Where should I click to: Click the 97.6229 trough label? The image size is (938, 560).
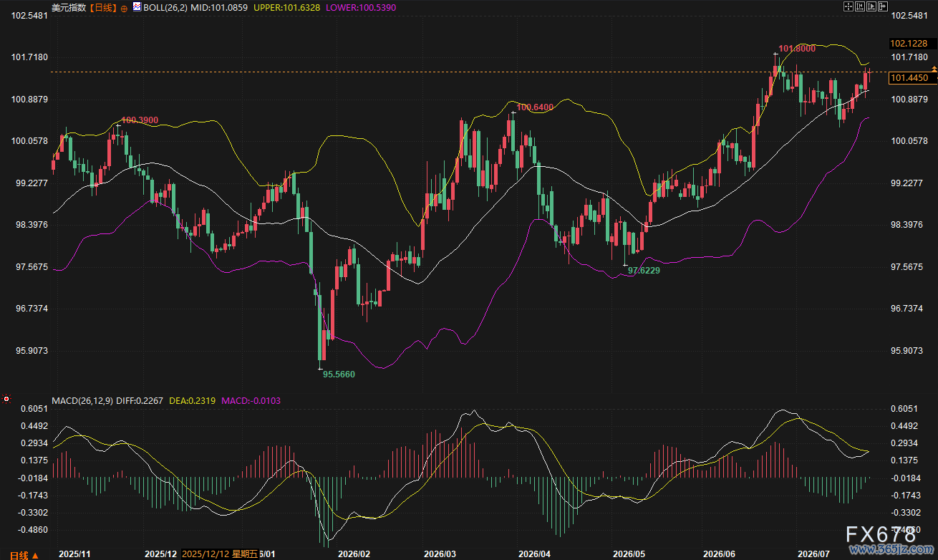[644, 271]
